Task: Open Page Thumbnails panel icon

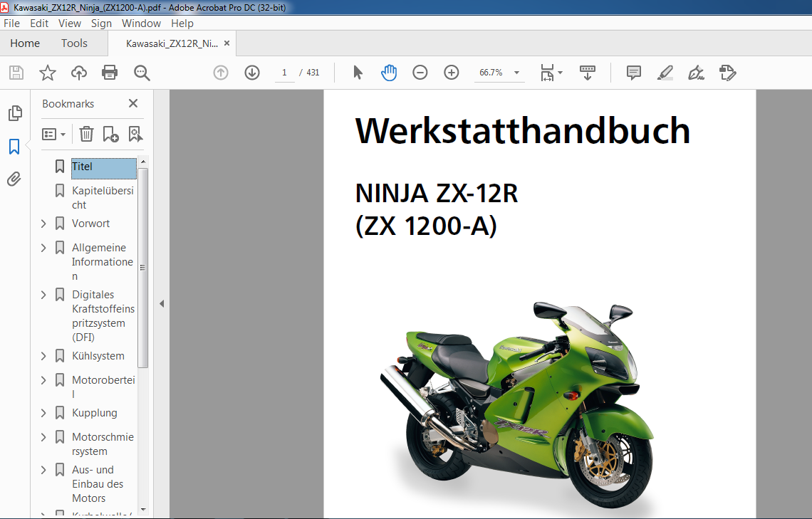Action: pos(15,113)
